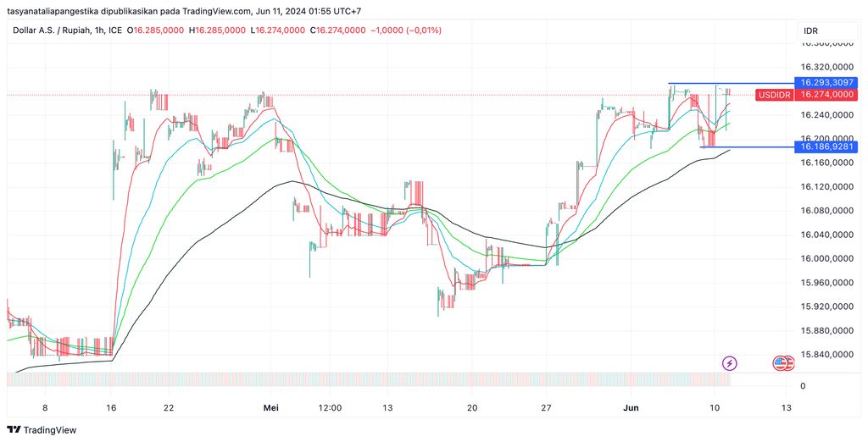Click the volume bars strip below the chart

tap(398, 378)
